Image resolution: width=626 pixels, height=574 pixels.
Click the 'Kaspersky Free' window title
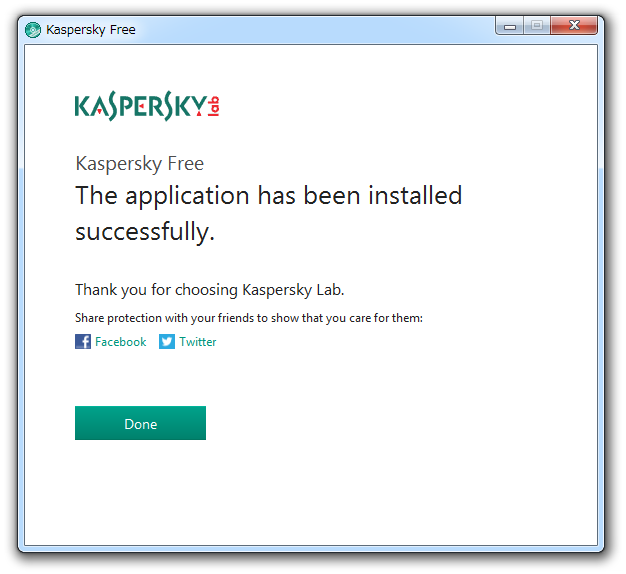tap(91, 30)
